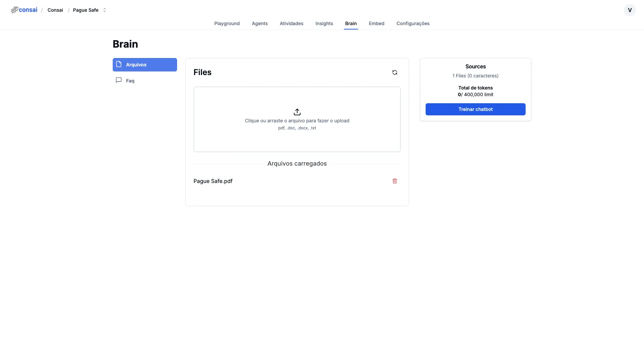Click the consai logo icon
The image size is (644, 362).
click(14, 10)
